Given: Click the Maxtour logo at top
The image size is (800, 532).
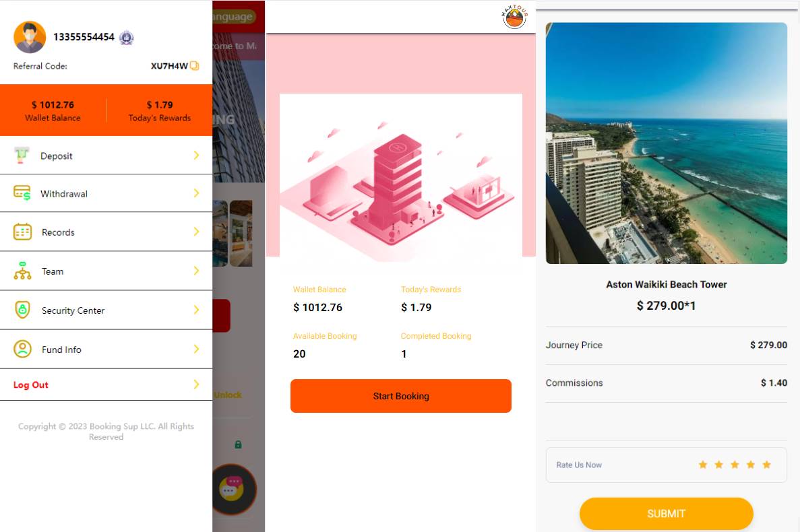Looking at the screenshot, I should (x=514, y=17).
